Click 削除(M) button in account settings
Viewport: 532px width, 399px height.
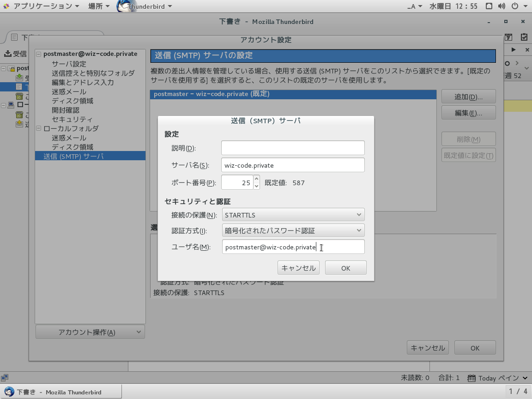468,139
